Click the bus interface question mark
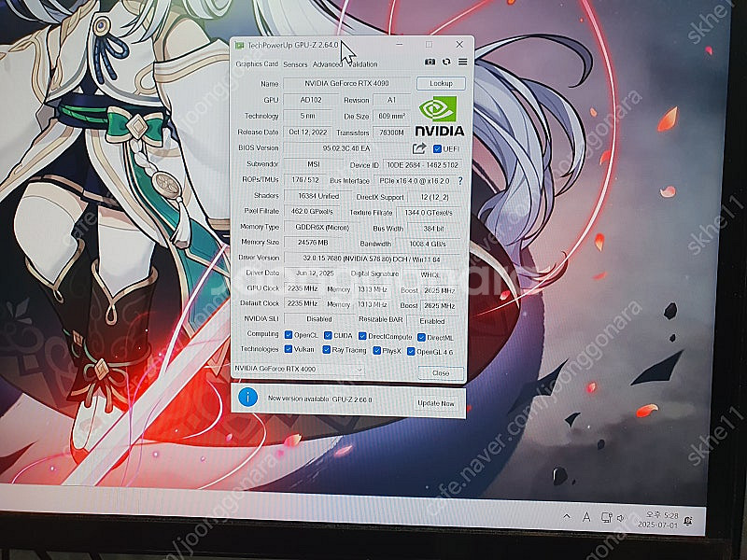 (460, 181)
